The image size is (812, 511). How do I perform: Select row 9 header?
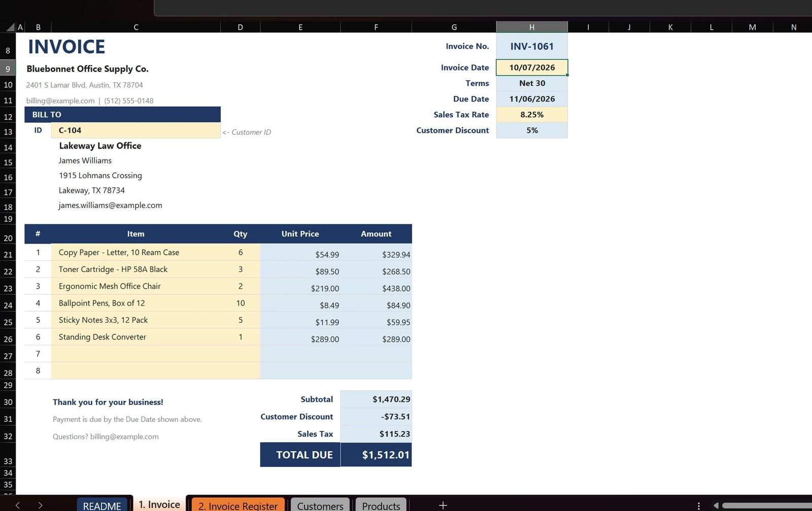(8, 69)
